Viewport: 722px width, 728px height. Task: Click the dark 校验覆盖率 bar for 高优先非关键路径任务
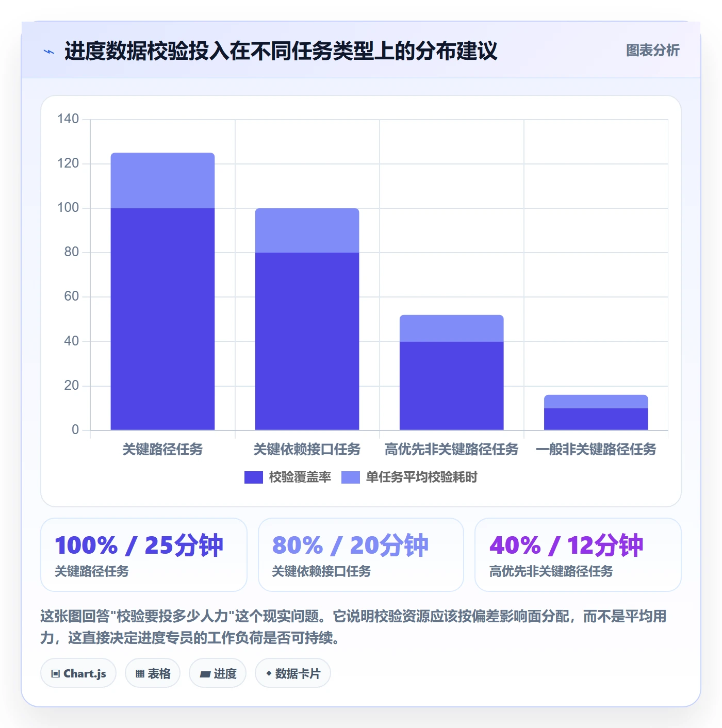tap(452, 386)
